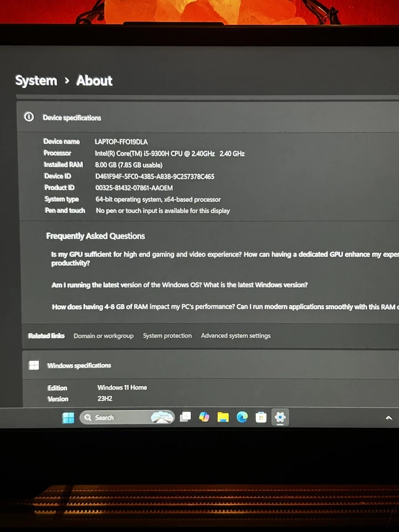Collapse the Device specifications section header
Screen dimensions: 399x532
pyautogui.click(x=208, y=117)
